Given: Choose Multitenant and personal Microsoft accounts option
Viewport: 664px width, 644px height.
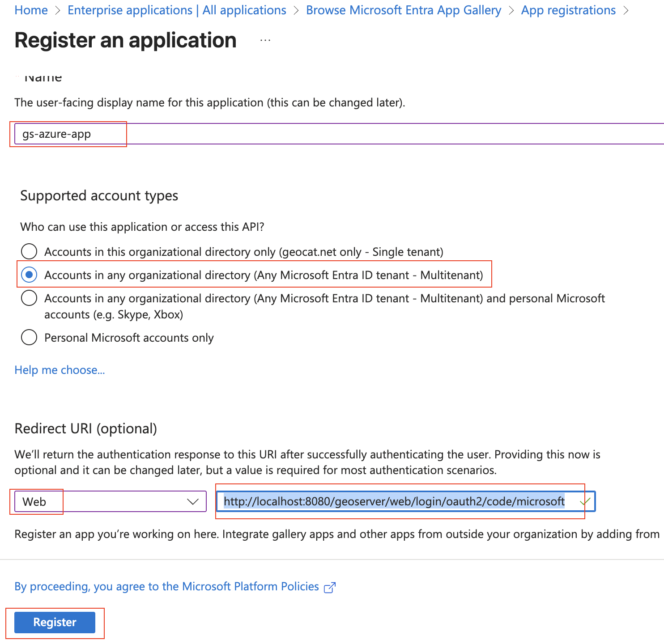Looking at the screenshot, I should (29, 298).
